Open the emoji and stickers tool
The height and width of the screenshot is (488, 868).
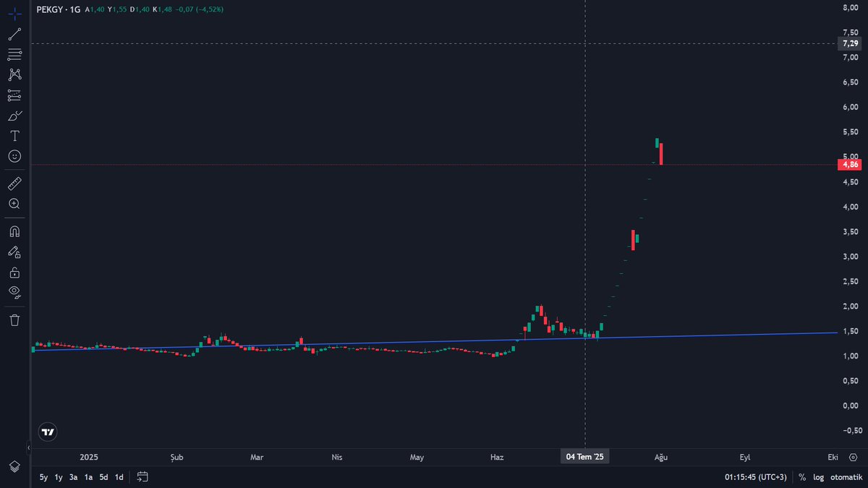(14, 156)
